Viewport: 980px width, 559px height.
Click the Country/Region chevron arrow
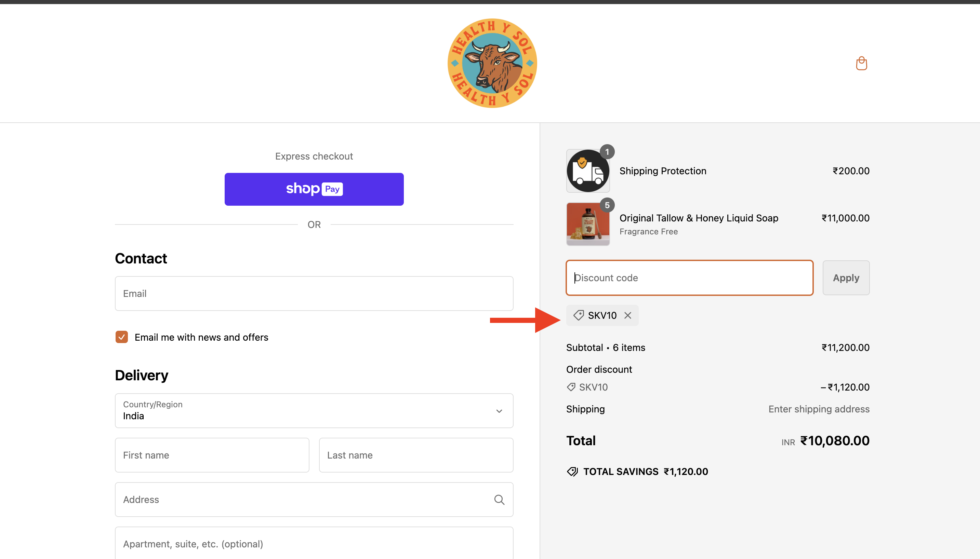click(x=499, y=411)
